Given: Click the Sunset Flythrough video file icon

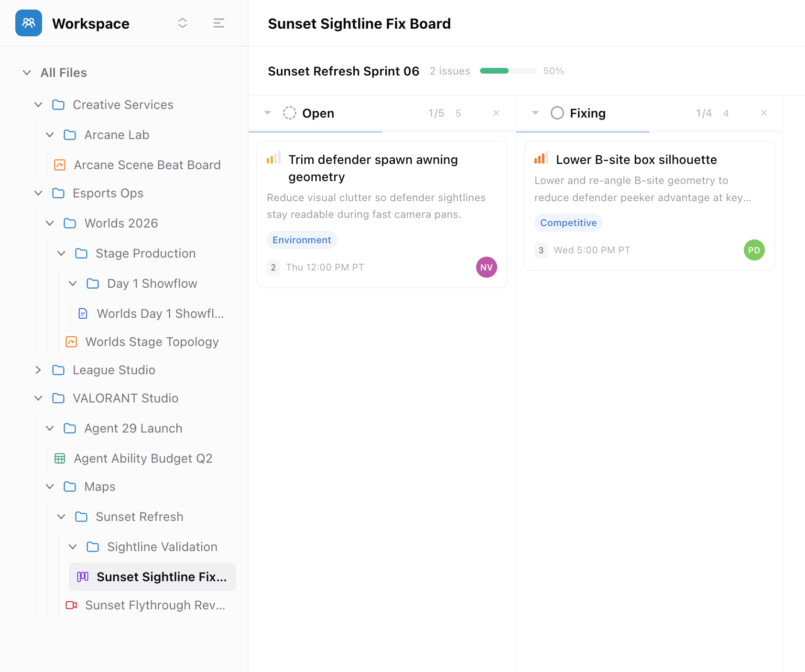Looking at the screenshot, I should 71,605.
